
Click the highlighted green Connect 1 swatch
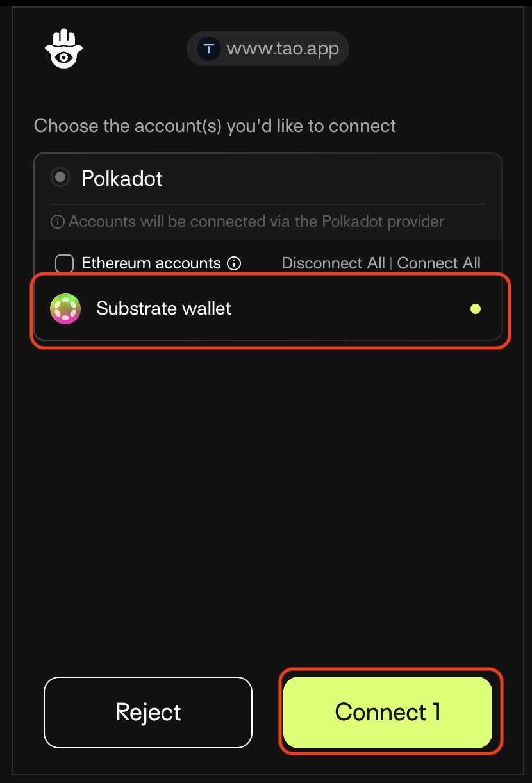(388, 712)
